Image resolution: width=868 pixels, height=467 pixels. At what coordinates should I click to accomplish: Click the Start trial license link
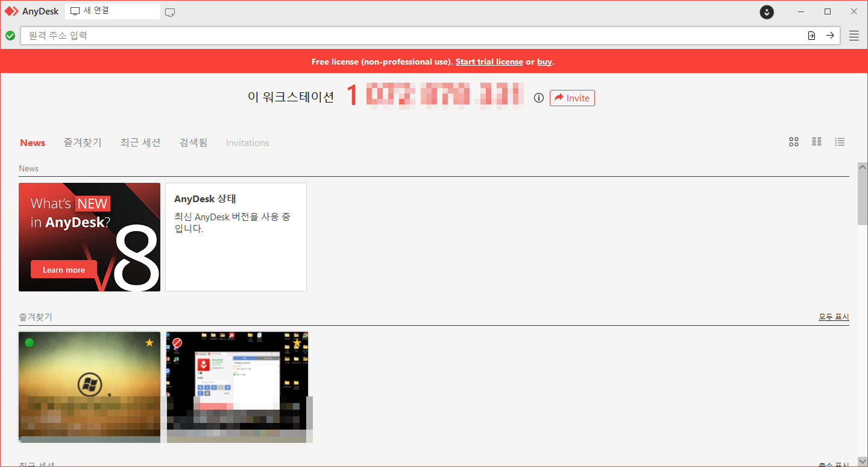[x=489, y=61]
